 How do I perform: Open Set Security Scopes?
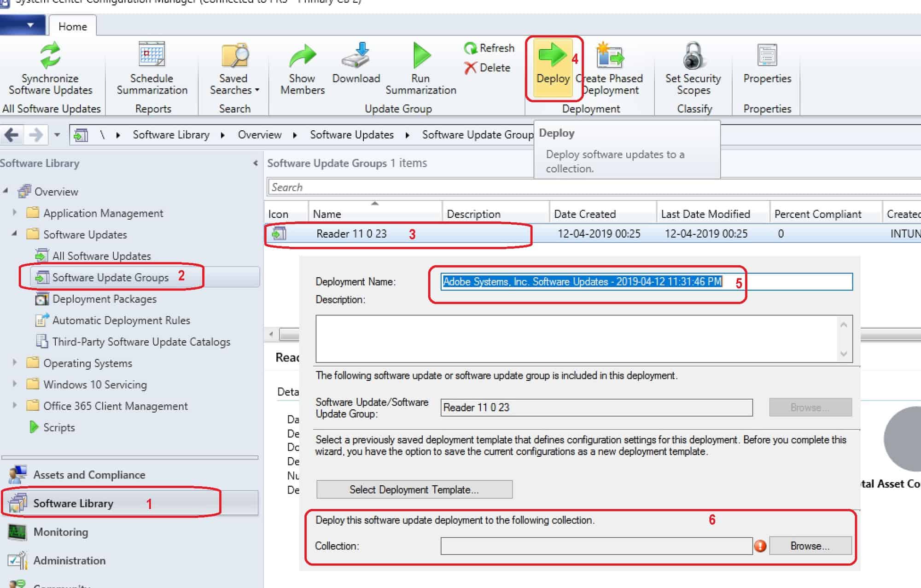(x=693, y=56)
